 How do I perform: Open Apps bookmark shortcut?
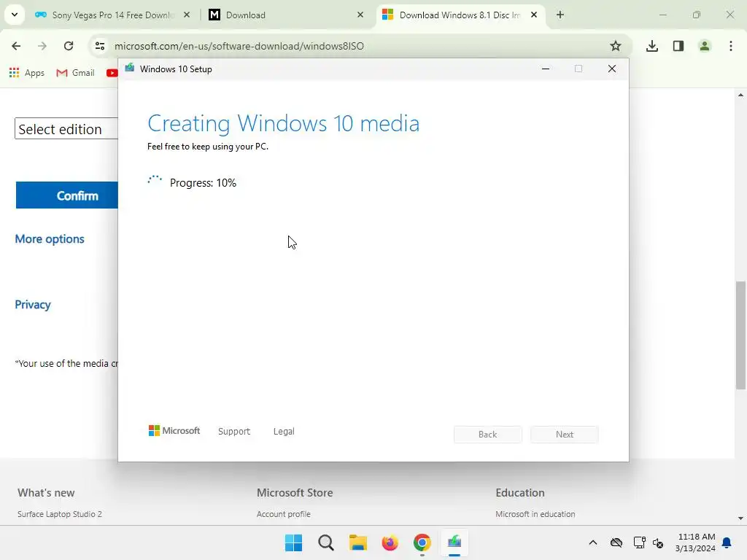pyautogui.click(x=27, y=73)
